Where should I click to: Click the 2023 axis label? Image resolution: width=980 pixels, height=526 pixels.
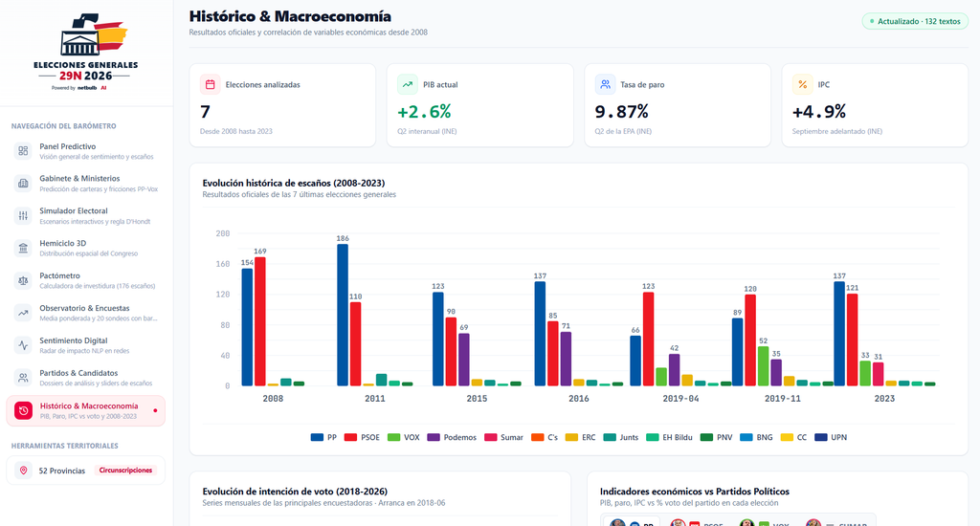(884, 399)
